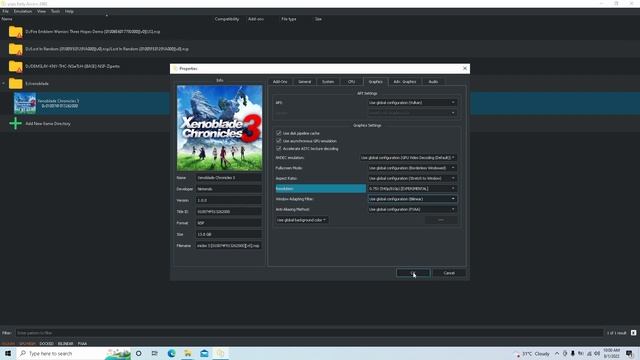Viewport: 640px width, 360px height.
Task: Open the notification center icon
Action: (629, 353)
